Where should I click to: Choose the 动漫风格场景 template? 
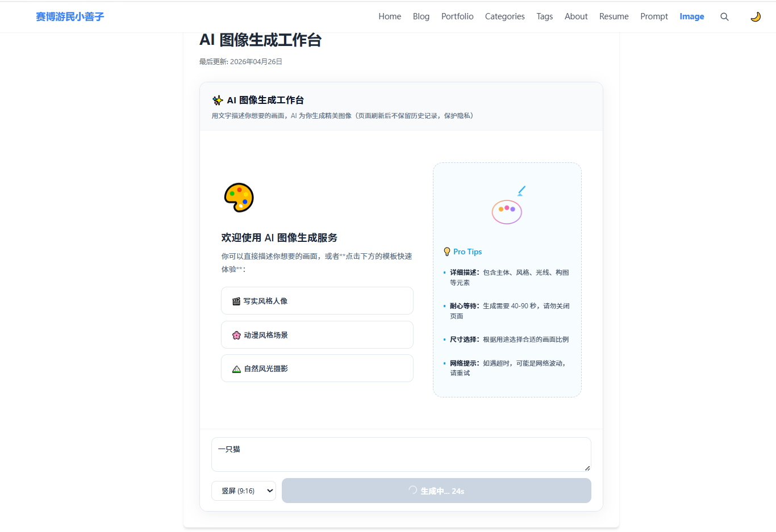[x=317, y=335]
